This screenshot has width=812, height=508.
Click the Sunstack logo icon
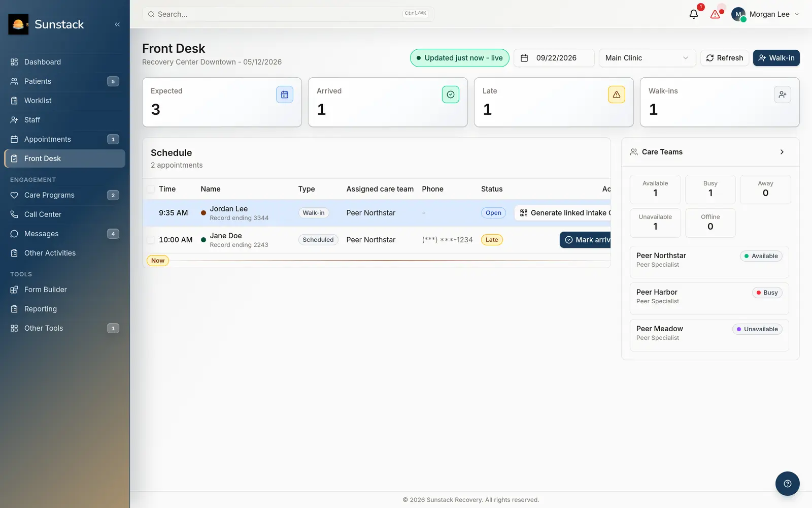18,24
